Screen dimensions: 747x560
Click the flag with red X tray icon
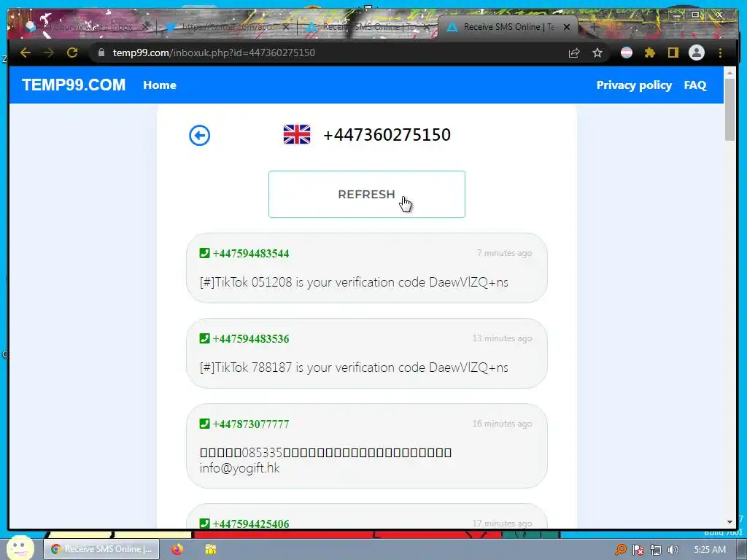tap(638, 550)
